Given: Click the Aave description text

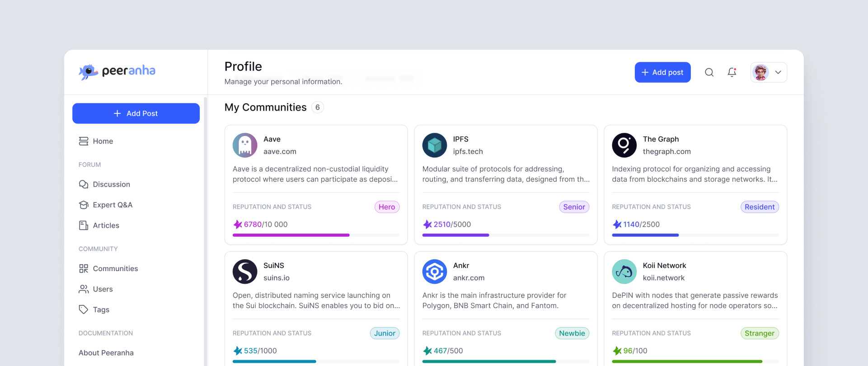Looking at the screenshot, I should [315, 174].
